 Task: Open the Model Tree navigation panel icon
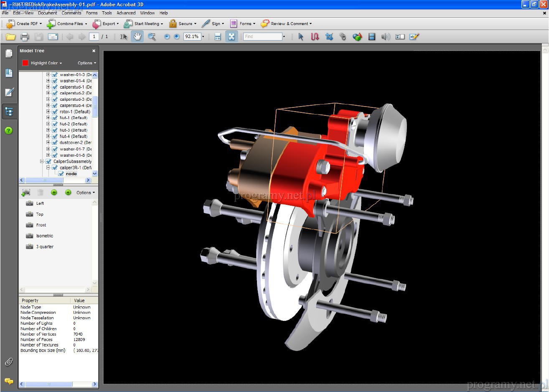(9, 112)
